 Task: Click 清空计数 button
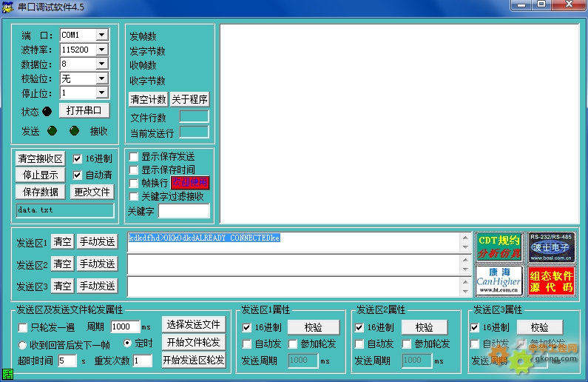coord(148,99)
